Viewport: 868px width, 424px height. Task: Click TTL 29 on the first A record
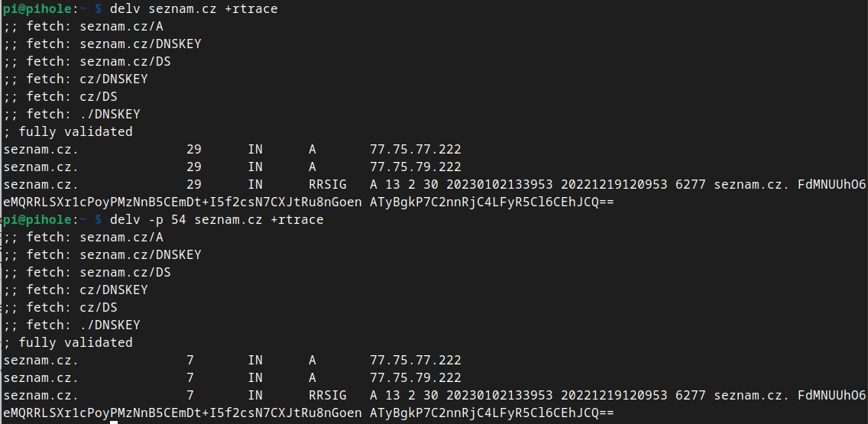pyautogui.click(x=193, y=150)
